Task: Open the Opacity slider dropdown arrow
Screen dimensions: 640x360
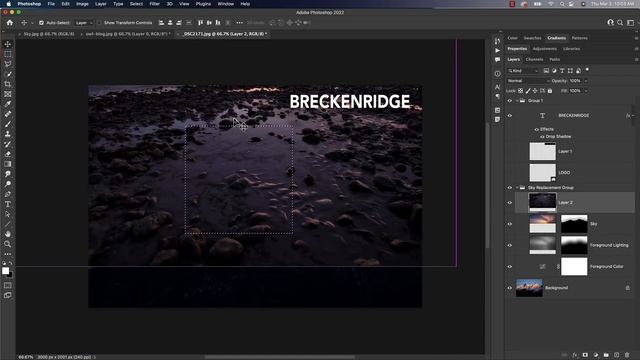Action: 587,81
